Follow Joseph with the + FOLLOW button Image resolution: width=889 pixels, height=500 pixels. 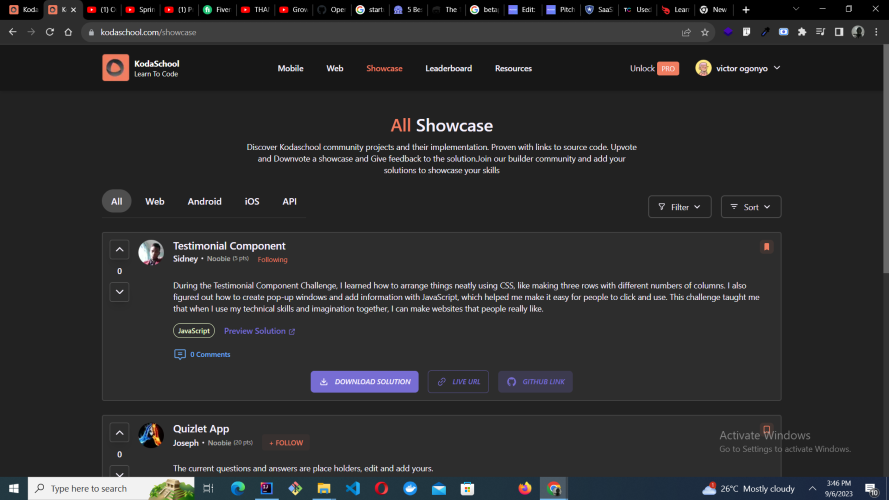[286, 443]
